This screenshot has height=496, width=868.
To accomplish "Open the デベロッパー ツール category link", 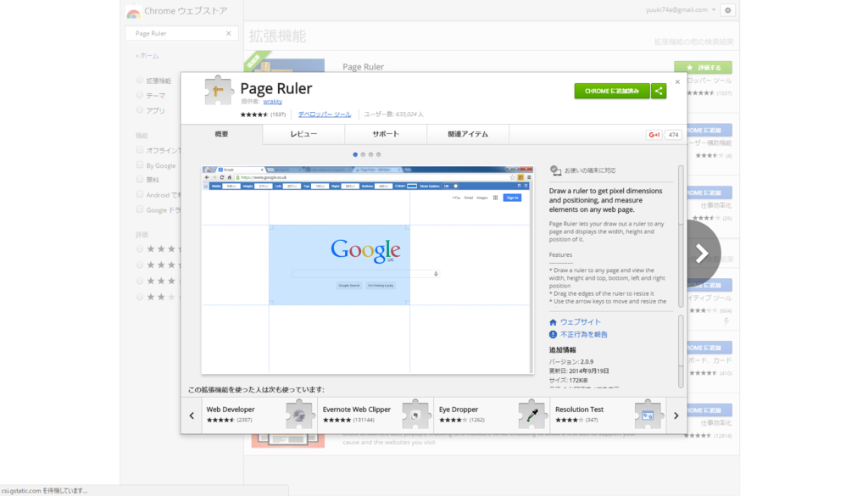I will click(325, 114).
